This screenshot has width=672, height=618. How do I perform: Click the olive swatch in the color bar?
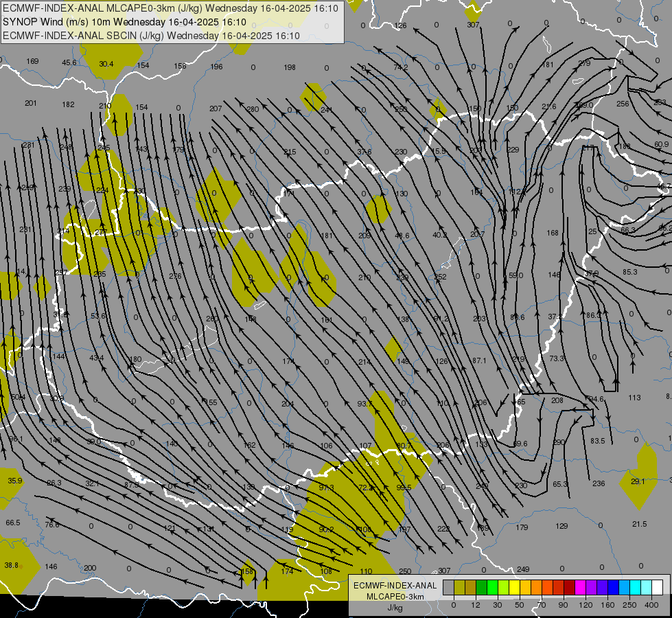click(460, 587)
